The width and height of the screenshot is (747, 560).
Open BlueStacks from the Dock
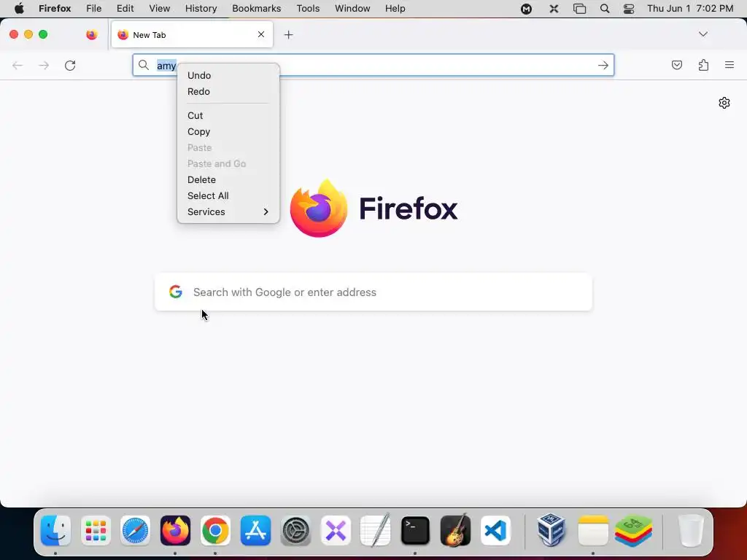(x=633, y=531)
